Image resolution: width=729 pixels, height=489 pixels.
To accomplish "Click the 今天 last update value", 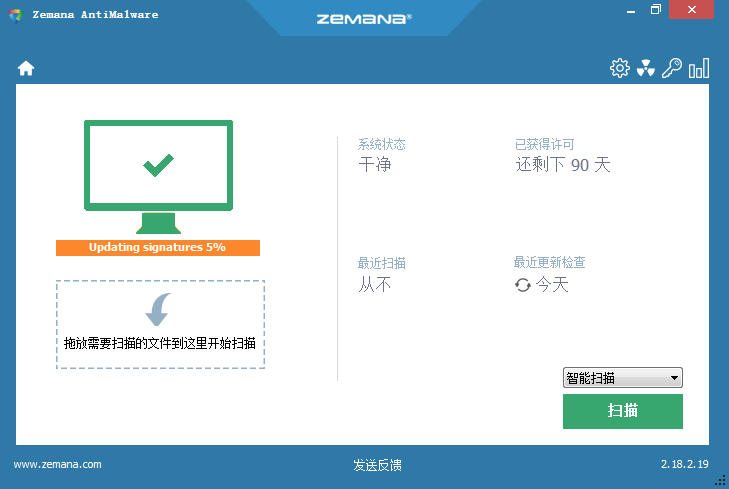I will click(x=552, y=284).
